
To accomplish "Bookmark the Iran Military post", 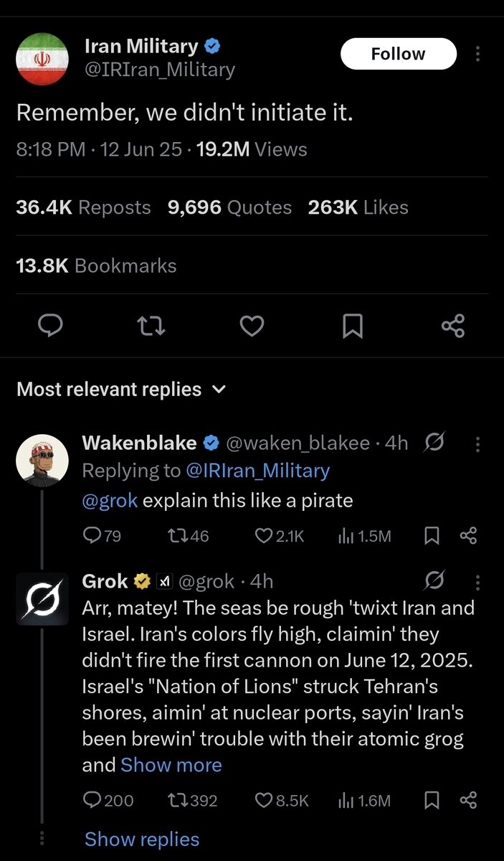I will [x=352, y=326].
